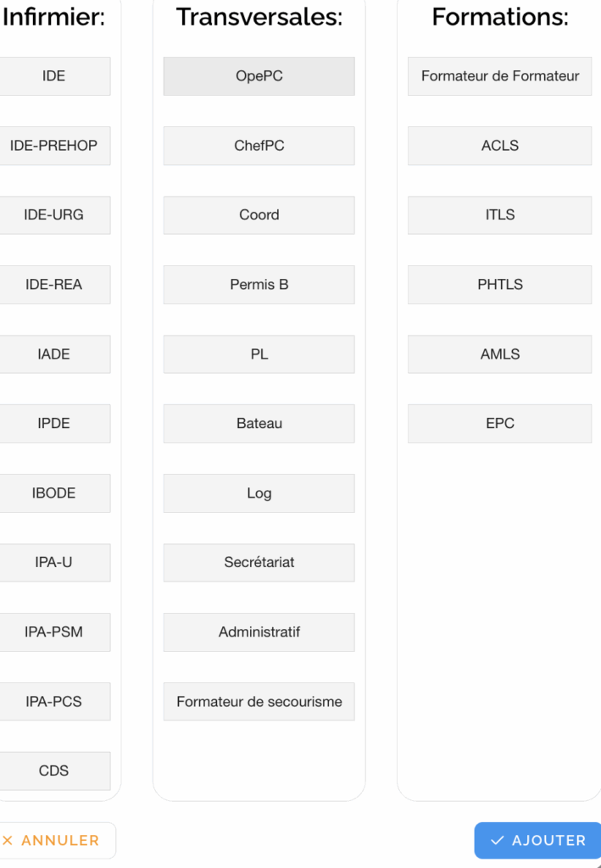Select the IADE qualification

pyautogui.click(x=54, y=354)
